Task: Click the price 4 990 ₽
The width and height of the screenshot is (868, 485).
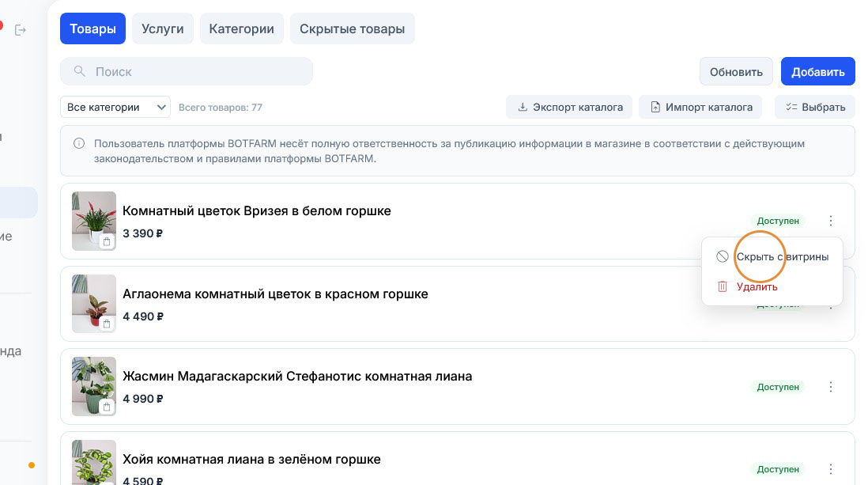Action: tap(143, 399)
